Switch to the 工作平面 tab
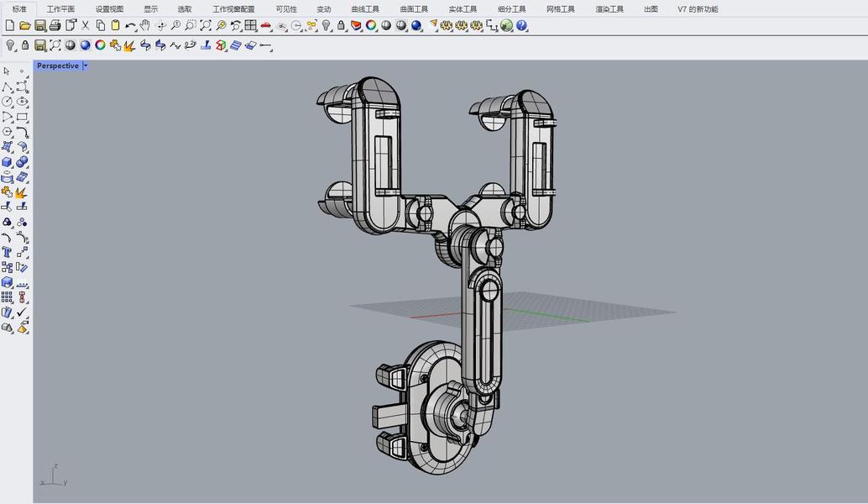This screenshot has height=504, width=868. [61, 9]
